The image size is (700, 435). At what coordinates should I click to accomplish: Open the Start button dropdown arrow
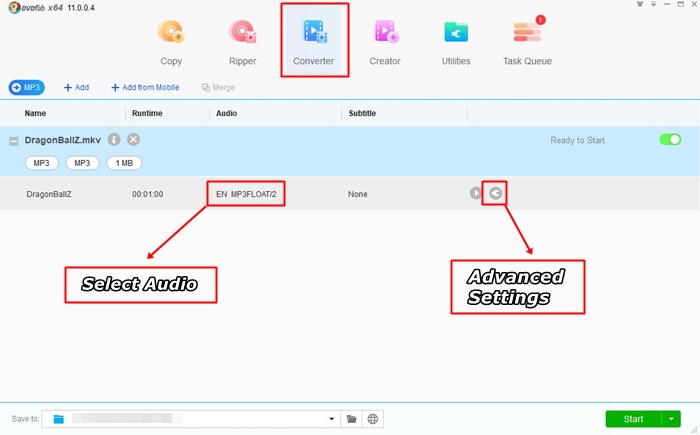(x=671, y=419)
